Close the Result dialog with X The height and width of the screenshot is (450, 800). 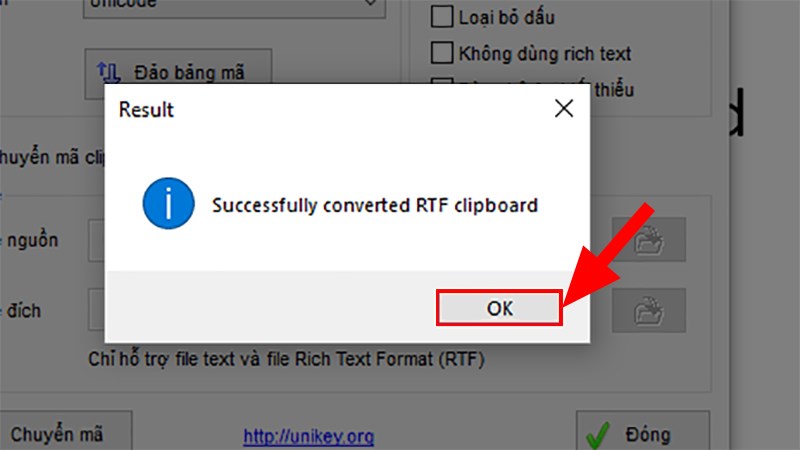(x=564, y=108)
